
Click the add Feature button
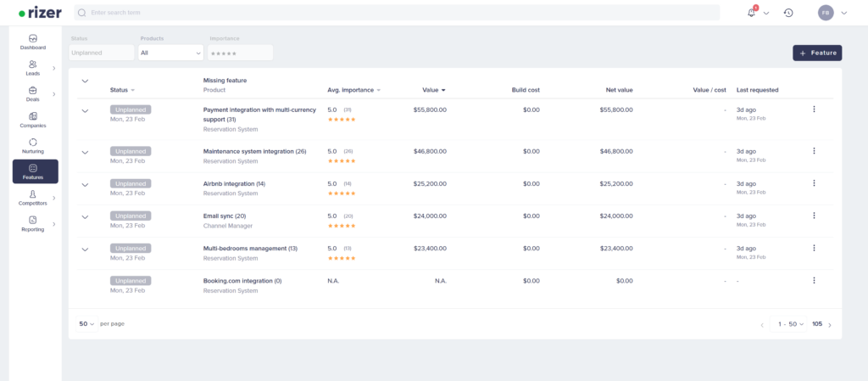817,53
